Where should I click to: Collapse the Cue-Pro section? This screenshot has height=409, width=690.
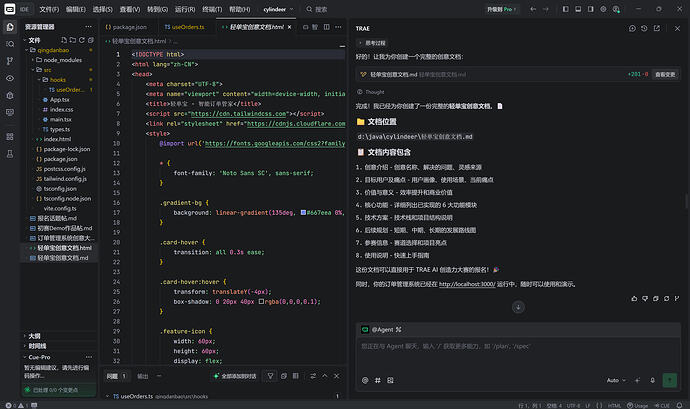click(x=39, y=357)
